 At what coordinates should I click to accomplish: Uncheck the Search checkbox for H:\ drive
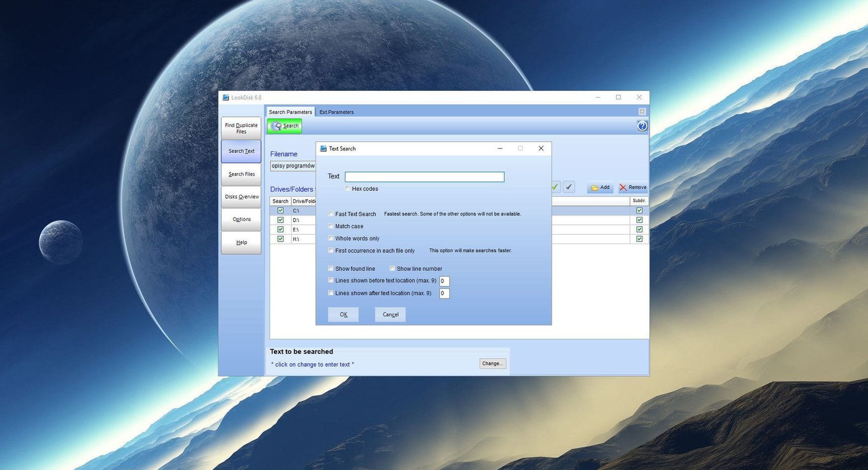point(281,239)
